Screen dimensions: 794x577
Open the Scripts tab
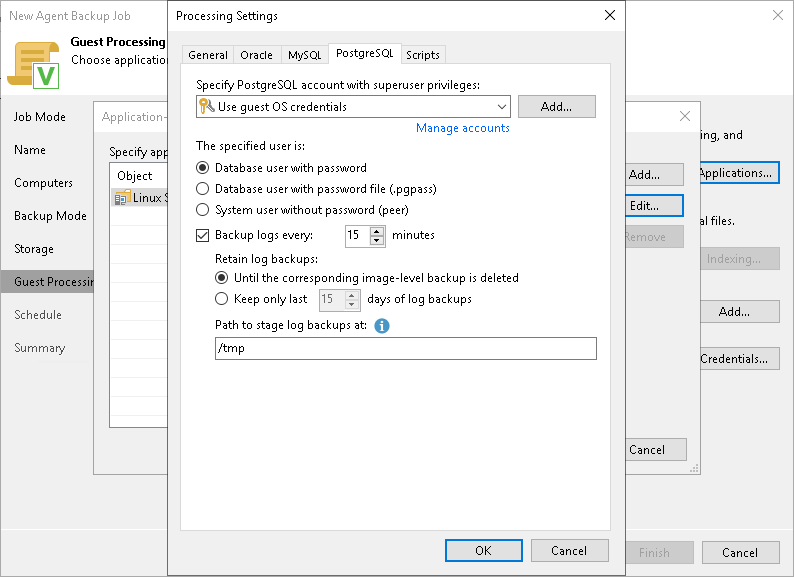click(x=423, y=55)
